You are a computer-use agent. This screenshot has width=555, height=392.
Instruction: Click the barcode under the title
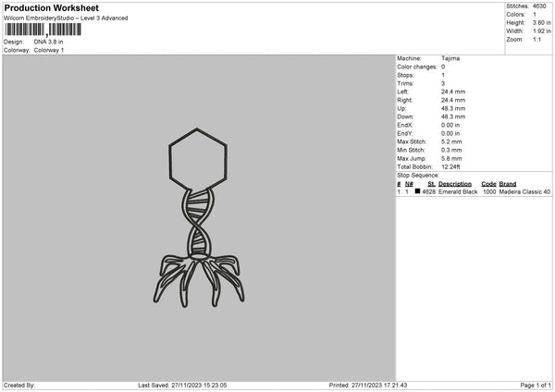point(43,30)
